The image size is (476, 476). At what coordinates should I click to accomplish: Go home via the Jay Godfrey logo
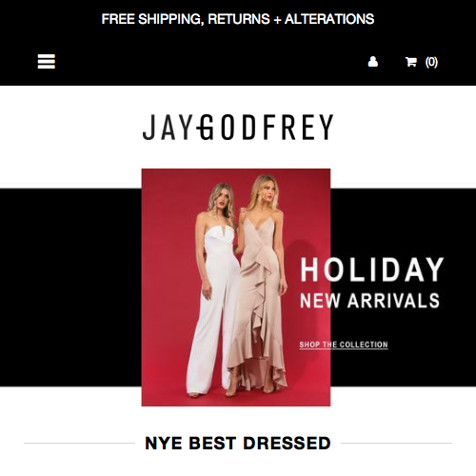(238, 128)
